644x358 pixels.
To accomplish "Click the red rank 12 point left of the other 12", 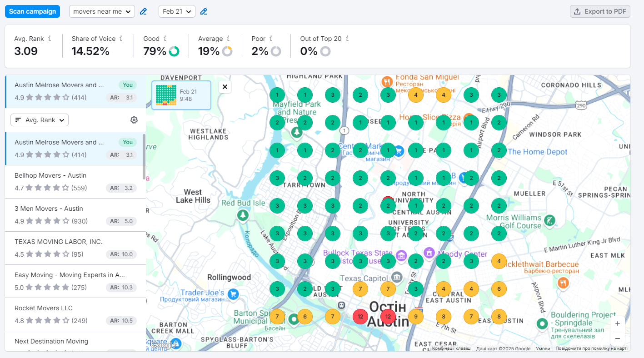I will tap(360, 316).
